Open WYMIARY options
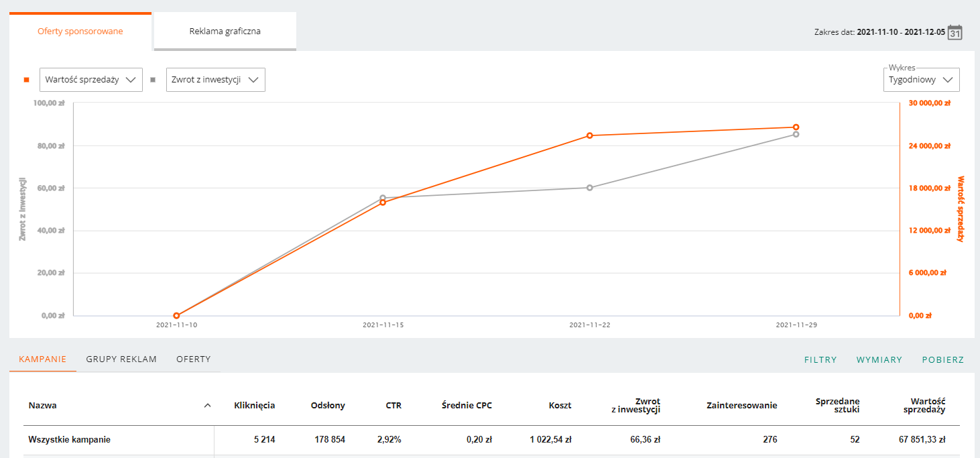Viewport: 980px width, 458px height. coord(879,360)
